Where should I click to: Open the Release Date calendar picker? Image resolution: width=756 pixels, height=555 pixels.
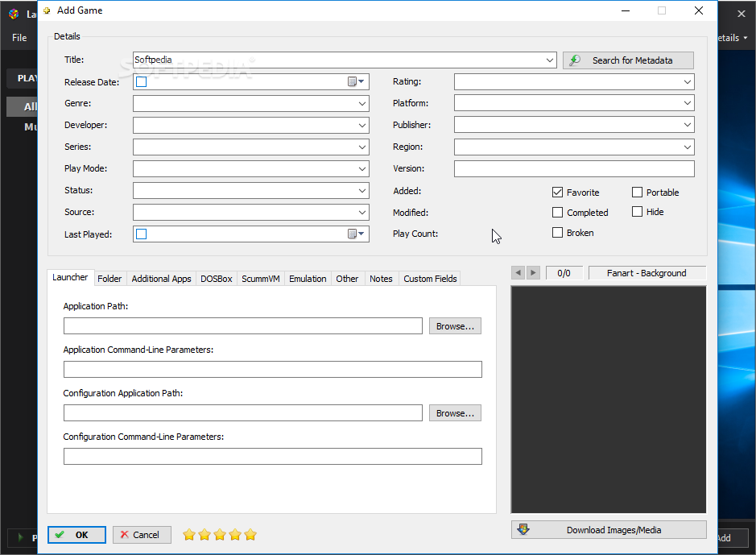[x=356, y=82]
